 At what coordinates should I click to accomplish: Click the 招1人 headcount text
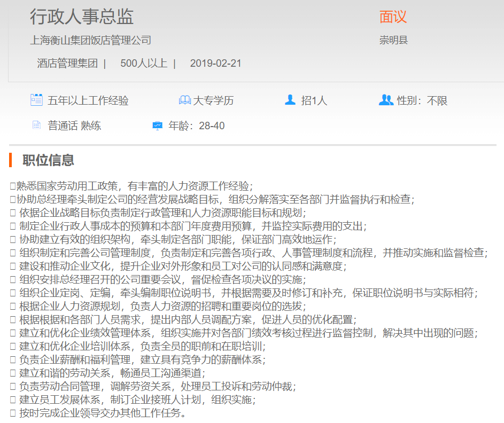[314, 100]
